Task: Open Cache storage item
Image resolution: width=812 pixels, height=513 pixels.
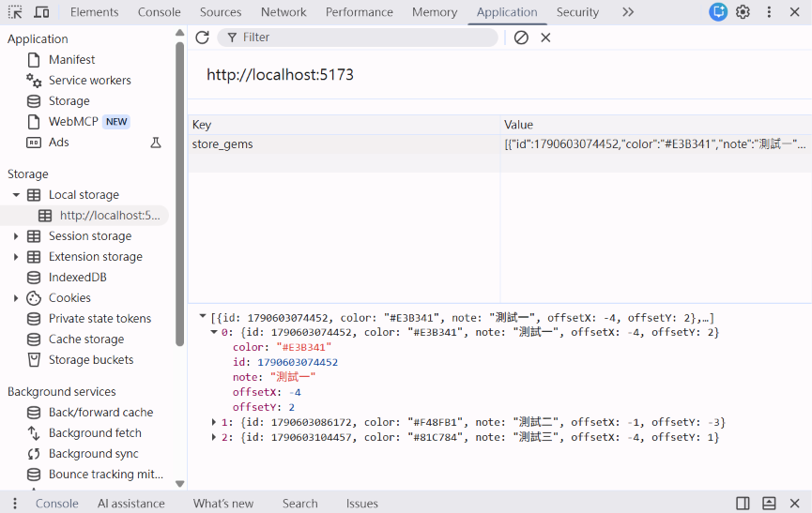Action: point(86,339)
